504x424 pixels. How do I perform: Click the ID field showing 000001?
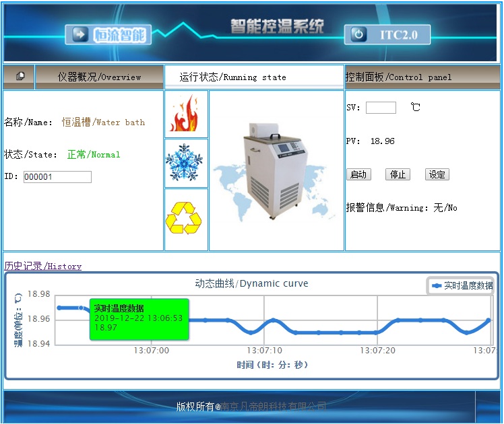[x=57, y=177]
